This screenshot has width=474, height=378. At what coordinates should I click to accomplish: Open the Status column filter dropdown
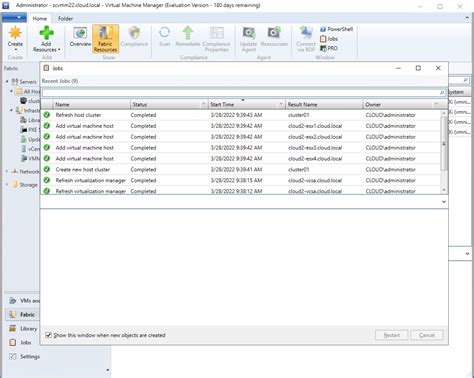click(204, 105)
